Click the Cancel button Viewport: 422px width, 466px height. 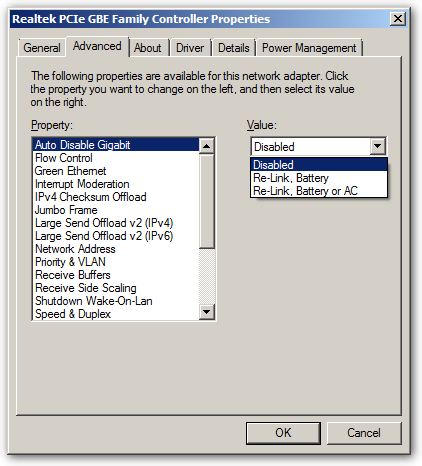click(364, 433)
